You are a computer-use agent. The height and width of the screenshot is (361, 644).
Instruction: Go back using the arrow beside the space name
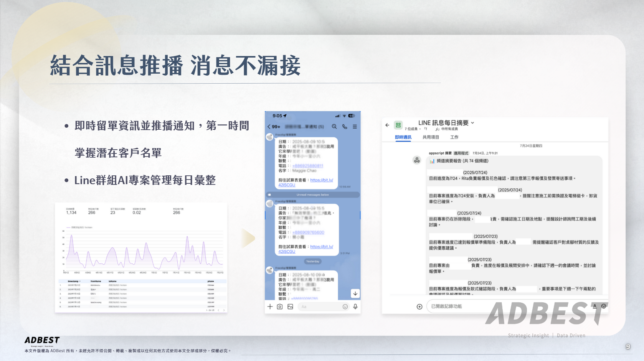pyautogui.click(x=387, y=125)
